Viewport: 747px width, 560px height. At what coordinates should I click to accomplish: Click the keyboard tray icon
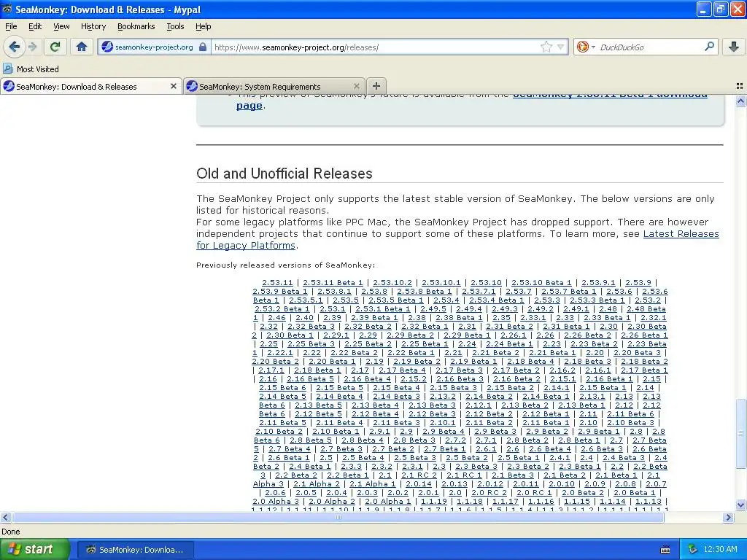click(x=665, y=550)
